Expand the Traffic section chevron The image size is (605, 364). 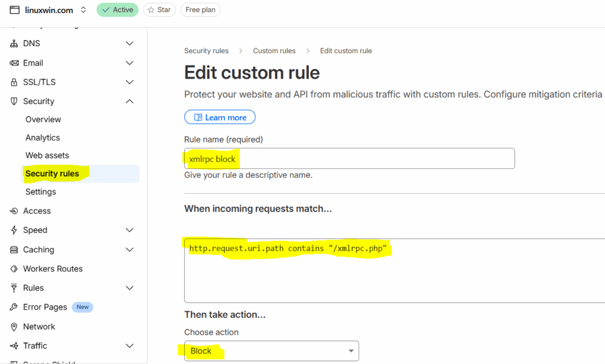(129, 346)
